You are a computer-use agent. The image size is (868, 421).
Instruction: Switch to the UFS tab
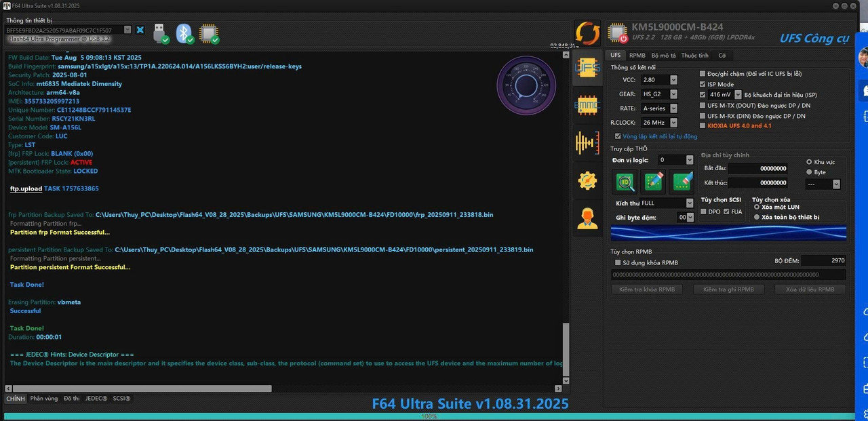(615, 56)
